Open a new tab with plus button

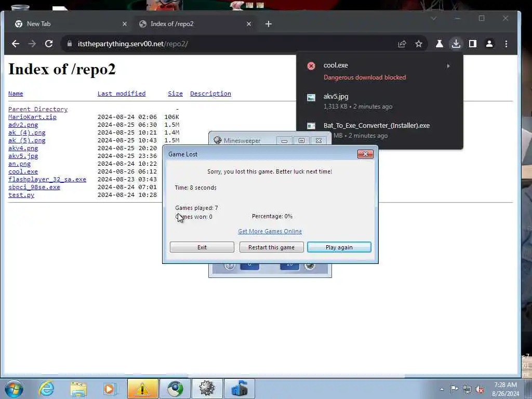pos(269,24)
